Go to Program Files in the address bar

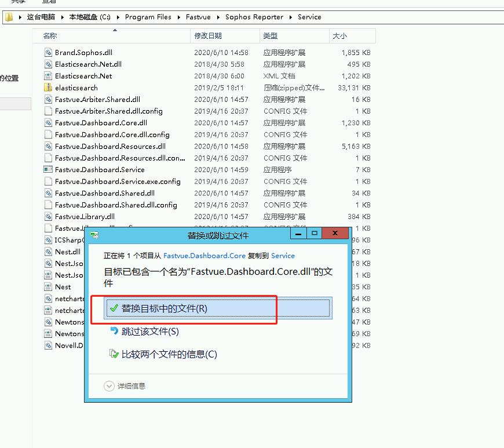148,17
